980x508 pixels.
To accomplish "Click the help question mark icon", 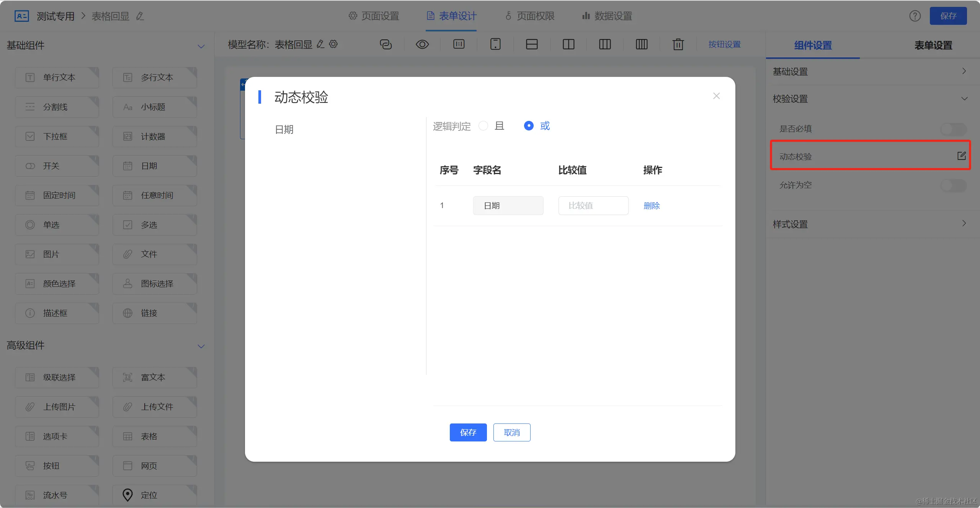I will tap(915, 16).
